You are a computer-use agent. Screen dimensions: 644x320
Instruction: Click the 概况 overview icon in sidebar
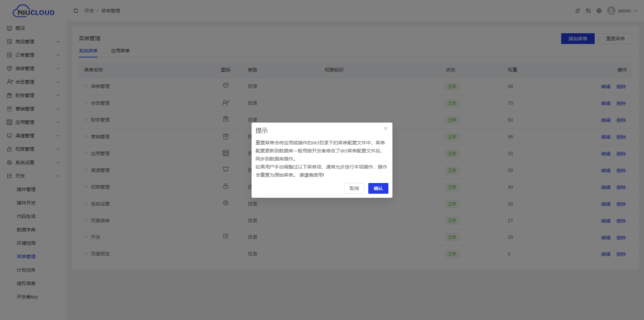tap(9, 28)
